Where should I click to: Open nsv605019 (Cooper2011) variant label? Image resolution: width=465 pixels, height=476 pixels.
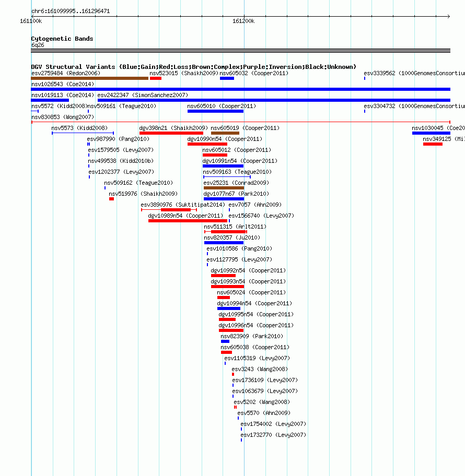click(x=245, y=128)
